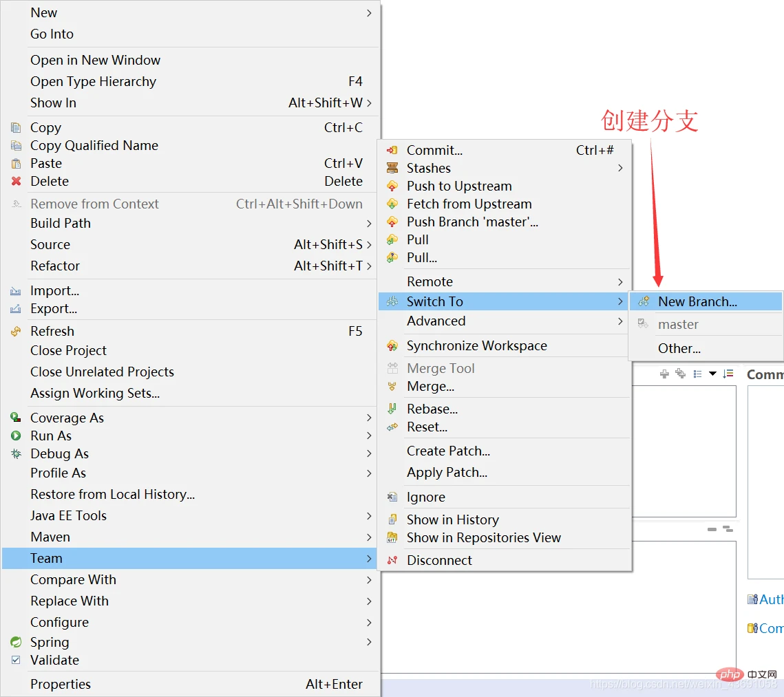Select Create Patch... entry
Viewport: 784px width, 697px height.
pos(448,451)
